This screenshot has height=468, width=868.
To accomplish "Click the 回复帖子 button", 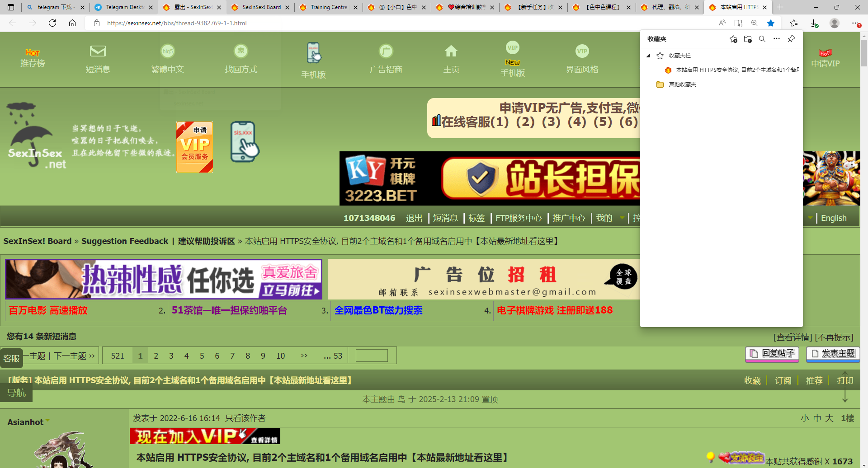I will tap(772, 354).
